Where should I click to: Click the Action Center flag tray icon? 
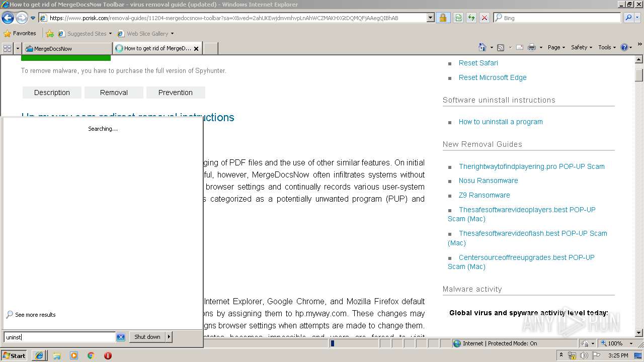[596, 355]
